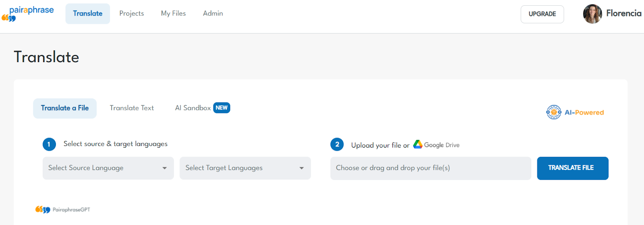Click the step 1 number circle
Image resolution: width=644 pixels, height=225 pixels.
point(49,144)
